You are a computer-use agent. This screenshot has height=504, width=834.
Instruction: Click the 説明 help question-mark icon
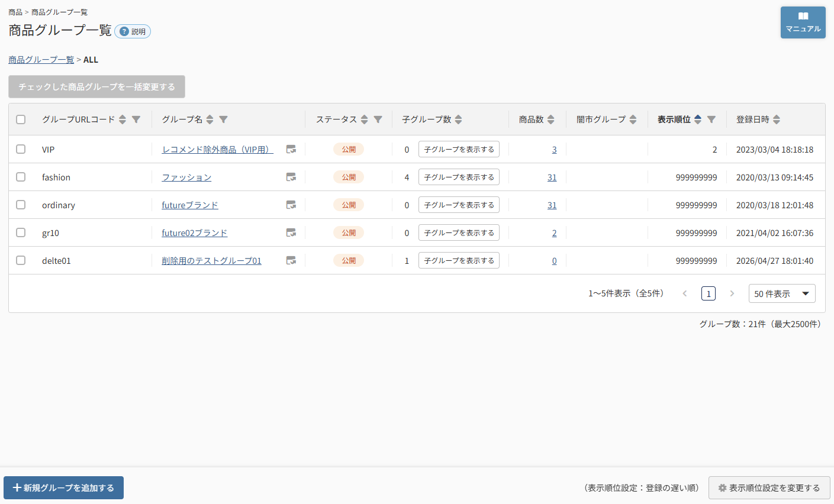click(124, 31)
